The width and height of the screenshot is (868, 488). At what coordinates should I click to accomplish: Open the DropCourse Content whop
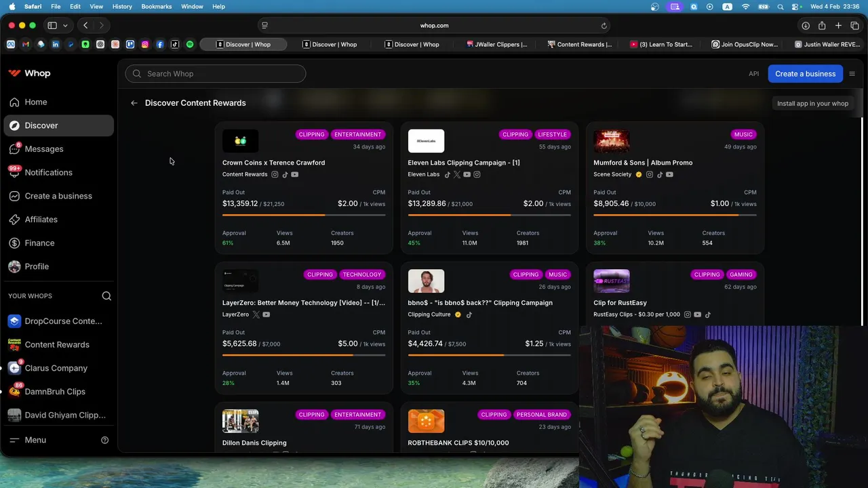(58, 321)
